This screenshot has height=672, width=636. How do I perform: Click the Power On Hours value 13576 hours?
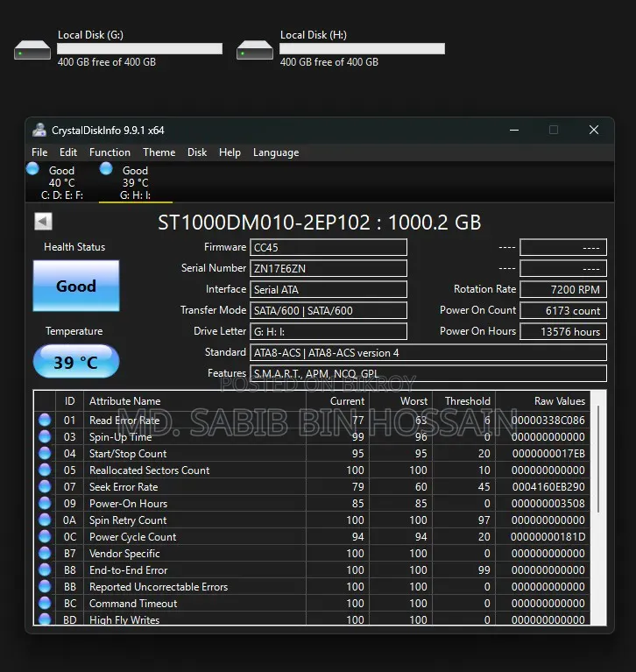[x=563, y=331]
